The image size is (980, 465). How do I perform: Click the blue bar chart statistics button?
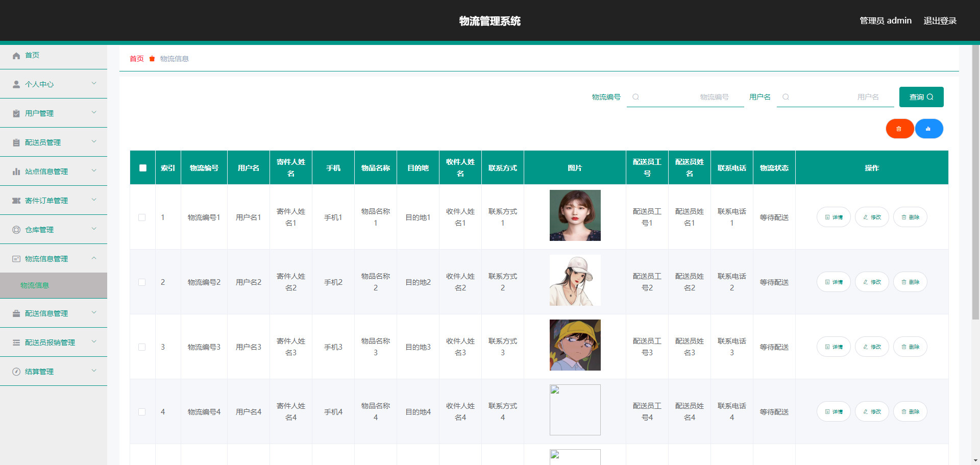[928, 129]
